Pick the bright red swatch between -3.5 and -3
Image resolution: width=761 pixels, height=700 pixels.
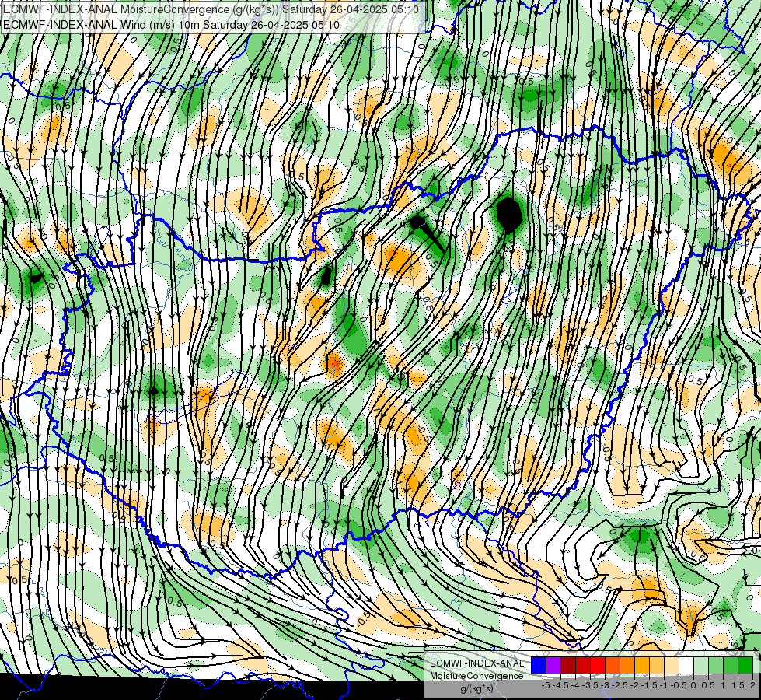(598, 665)
